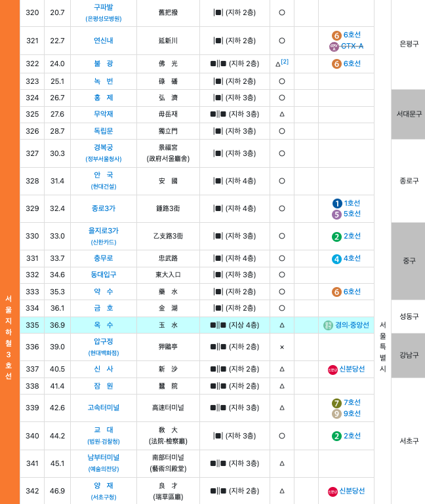Screen dimensions: 425x504
Task: Follow the 5호선 transfer link
Action: coord(352,214)
